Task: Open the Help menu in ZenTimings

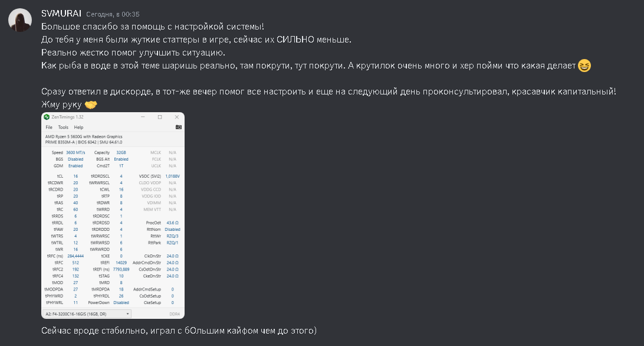Action: tap(78, 127)
